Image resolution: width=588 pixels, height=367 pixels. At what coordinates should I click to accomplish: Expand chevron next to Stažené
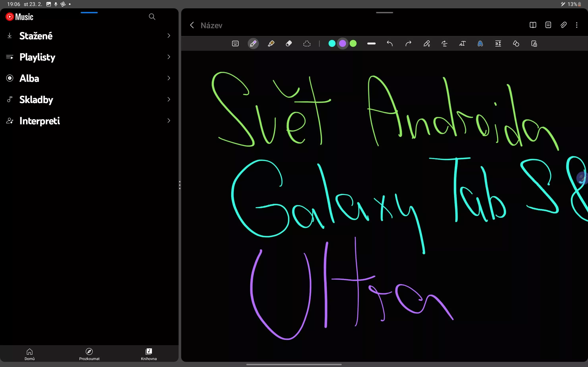[169, 36]
